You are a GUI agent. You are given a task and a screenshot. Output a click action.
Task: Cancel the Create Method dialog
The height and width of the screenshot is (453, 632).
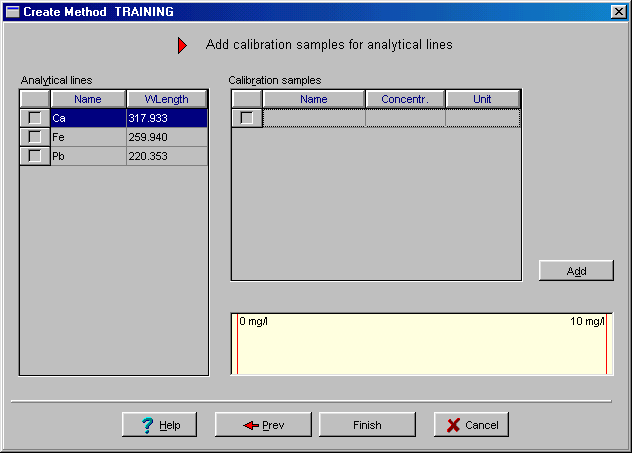(471, 424)
